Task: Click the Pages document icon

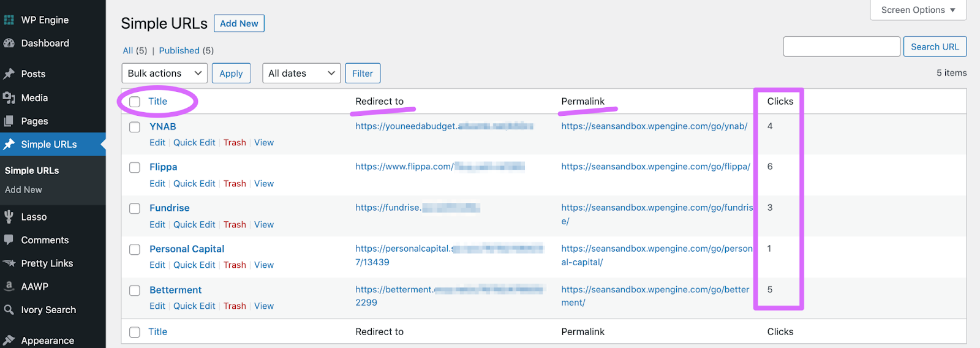Action: click(x=9, y=121)
